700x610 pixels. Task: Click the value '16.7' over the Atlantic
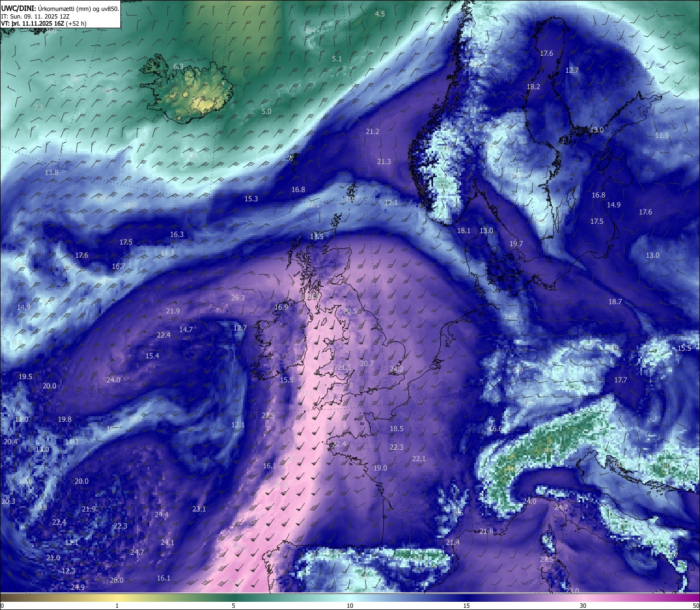[119, 266]
